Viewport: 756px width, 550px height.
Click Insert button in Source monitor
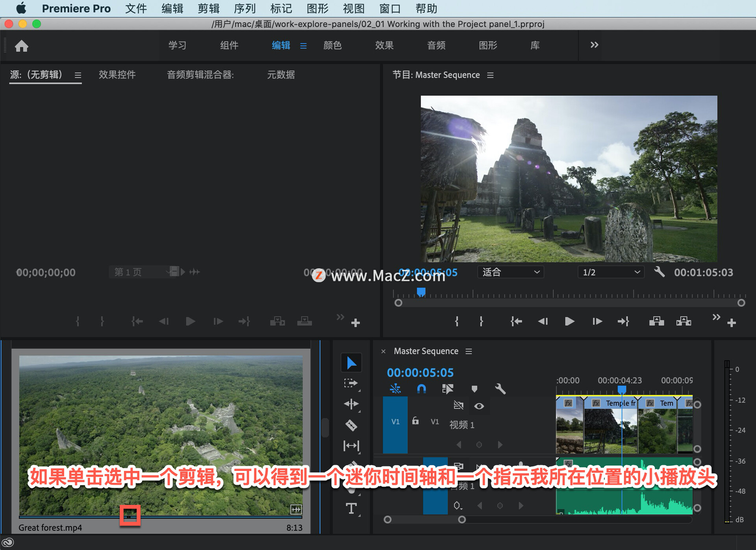(278, 321)
